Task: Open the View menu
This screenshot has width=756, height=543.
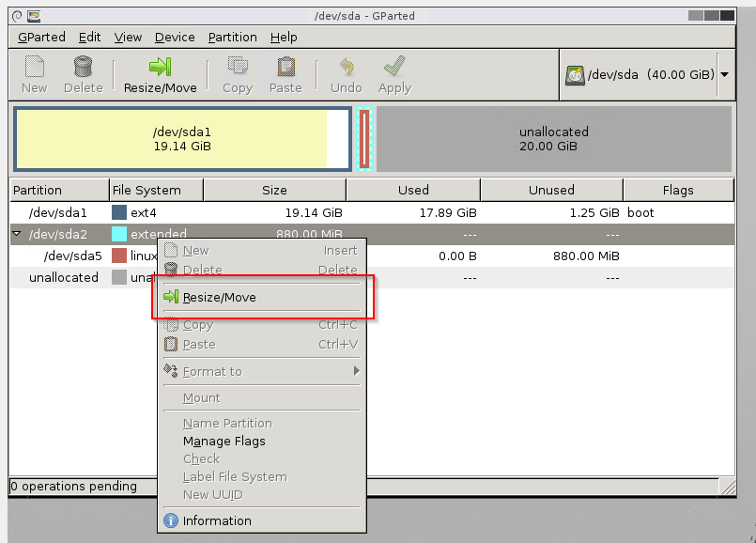Action: (x=128, y=38)
